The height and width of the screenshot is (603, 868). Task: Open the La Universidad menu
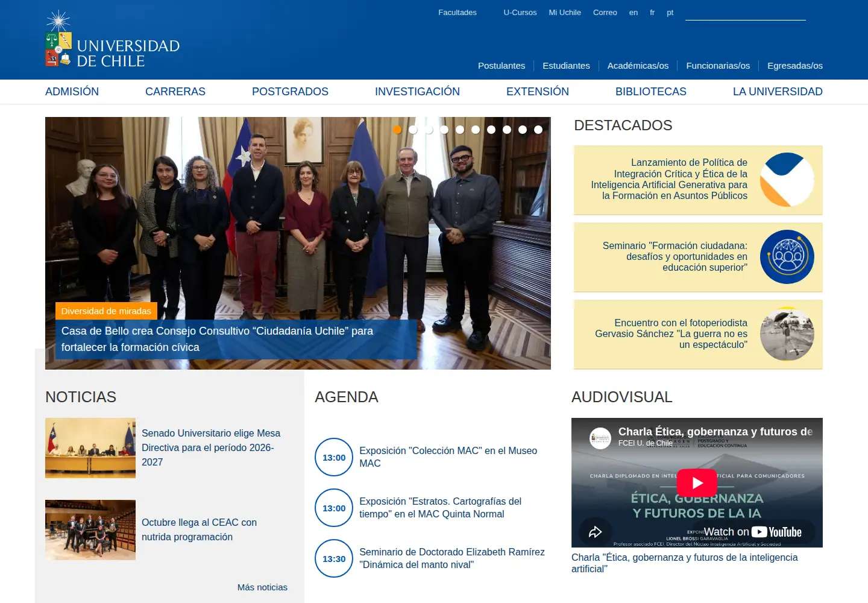tap(778, 92)
